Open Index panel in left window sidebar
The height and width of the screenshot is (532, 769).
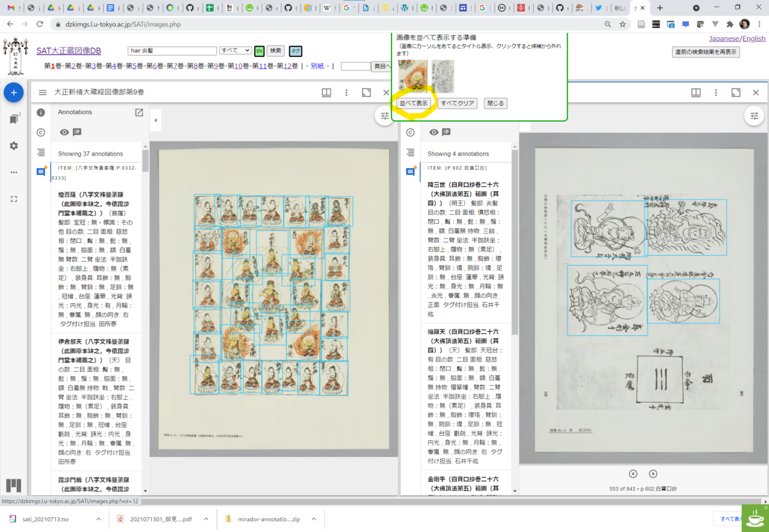point(41,152)
